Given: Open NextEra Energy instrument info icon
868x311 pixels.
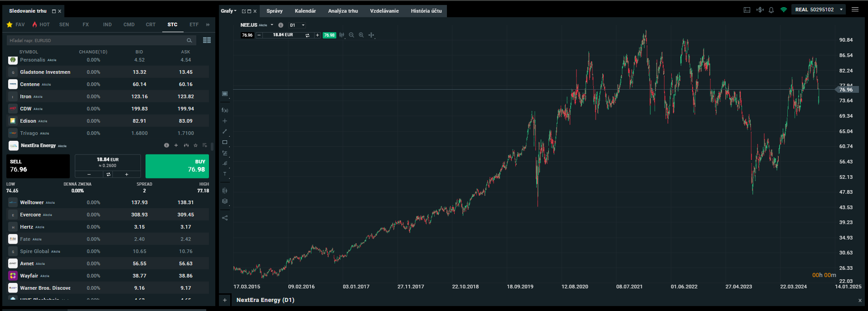Looking at the screenshot, I should click(x=166, y=145).
